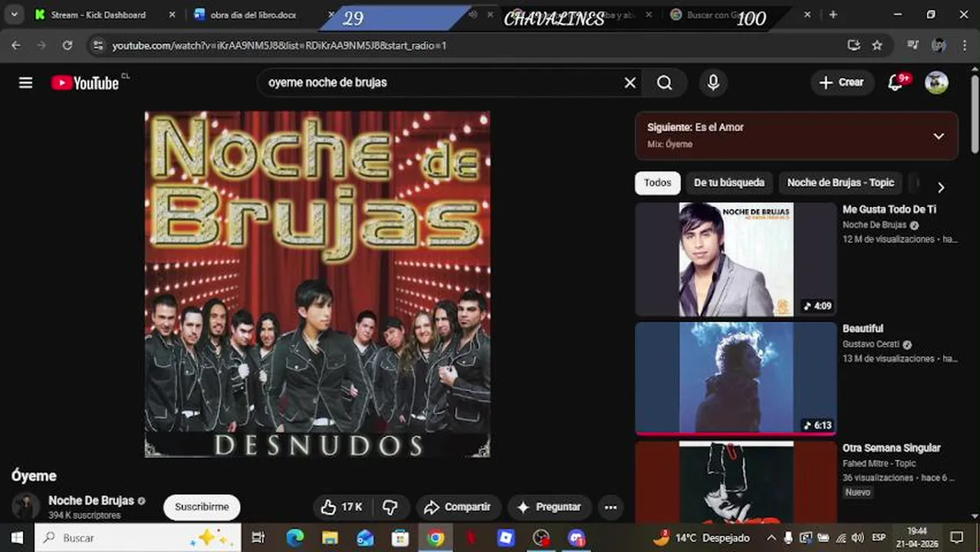Open Noche De Brujas channel avatar
The image size is (980, 552).
coord(25,507)
